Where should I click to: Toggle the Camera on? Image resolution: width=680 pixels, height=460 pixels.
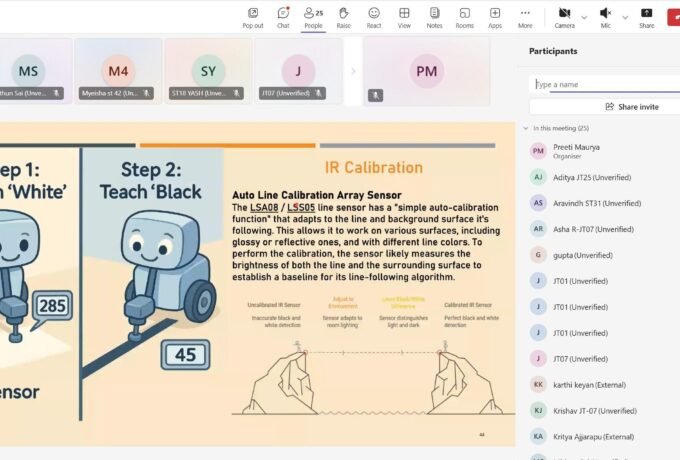[564, 16]
